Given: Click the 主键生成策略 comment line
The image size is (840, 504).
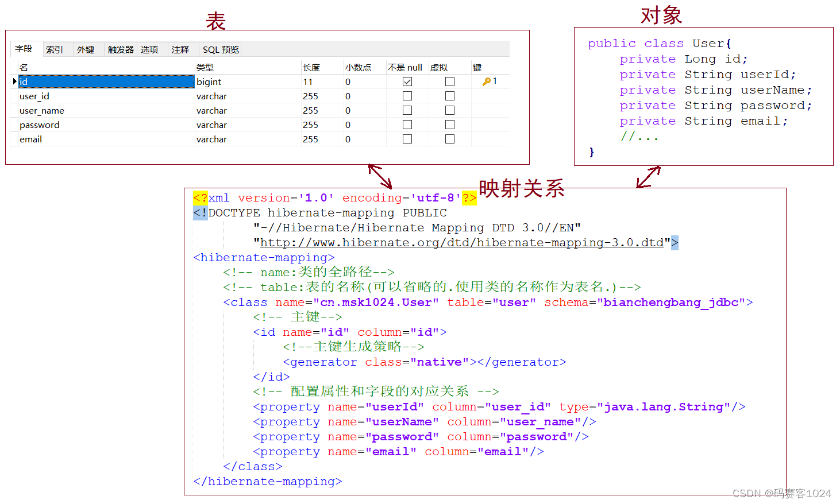Looking at the screenshot, I should [354, 347].
